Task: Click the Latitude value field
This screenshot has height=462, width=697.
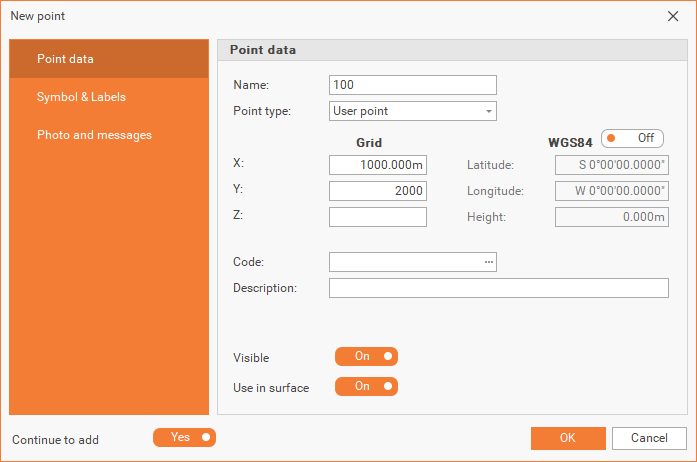Action: pyautogui.click(x=611, y=165)
